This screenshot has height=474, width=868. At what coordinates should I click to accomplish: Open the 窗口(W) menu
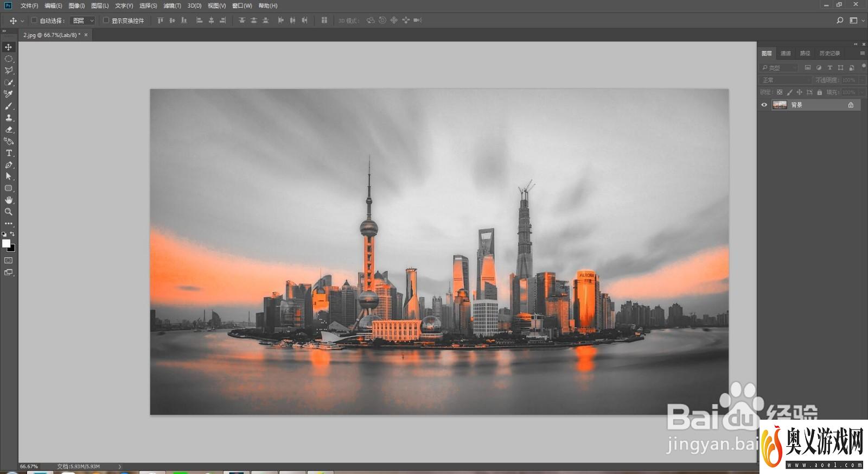pyautogui.click(x=242, y=5)
